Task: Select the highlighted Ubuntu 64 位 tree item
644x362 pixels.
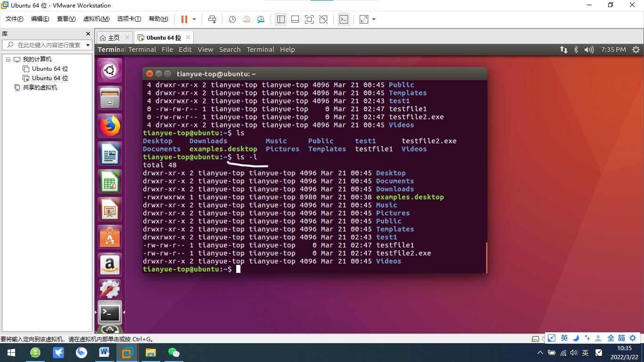Action: coord(50,78)
